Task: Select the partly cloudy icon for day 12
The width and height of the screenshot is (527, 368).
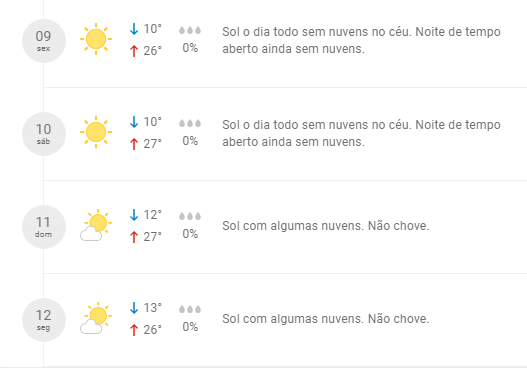Action: pyautogui.click(x=96, y=318)
